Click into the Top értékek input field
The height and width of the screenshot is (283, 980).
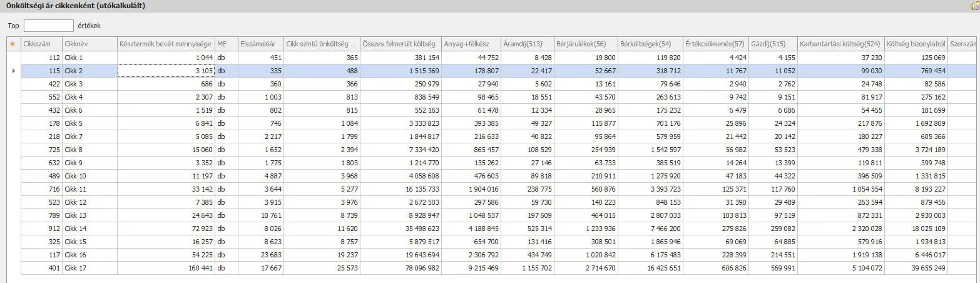click(x=48, y=26)
